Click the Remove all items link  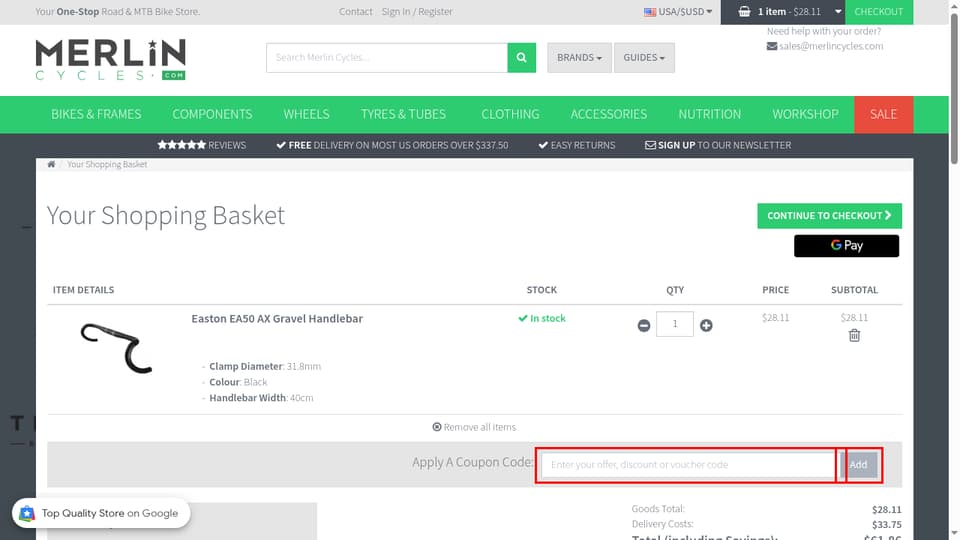coord(474,427)
